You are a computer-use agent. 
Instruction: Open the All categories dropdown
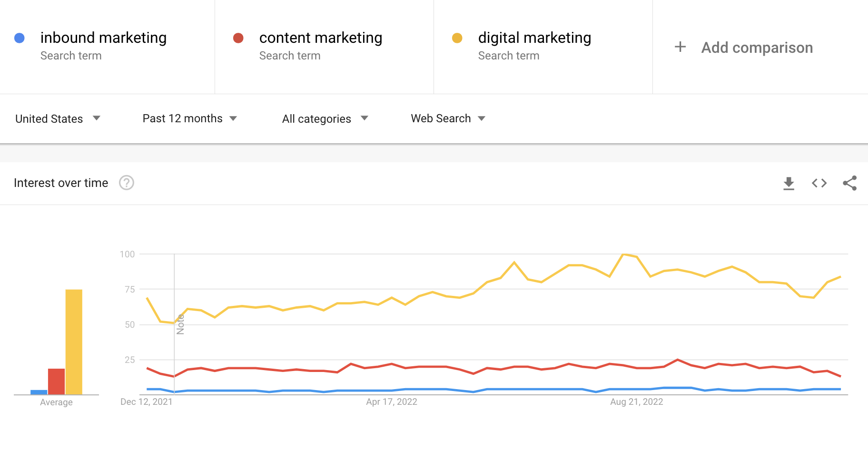325,118
